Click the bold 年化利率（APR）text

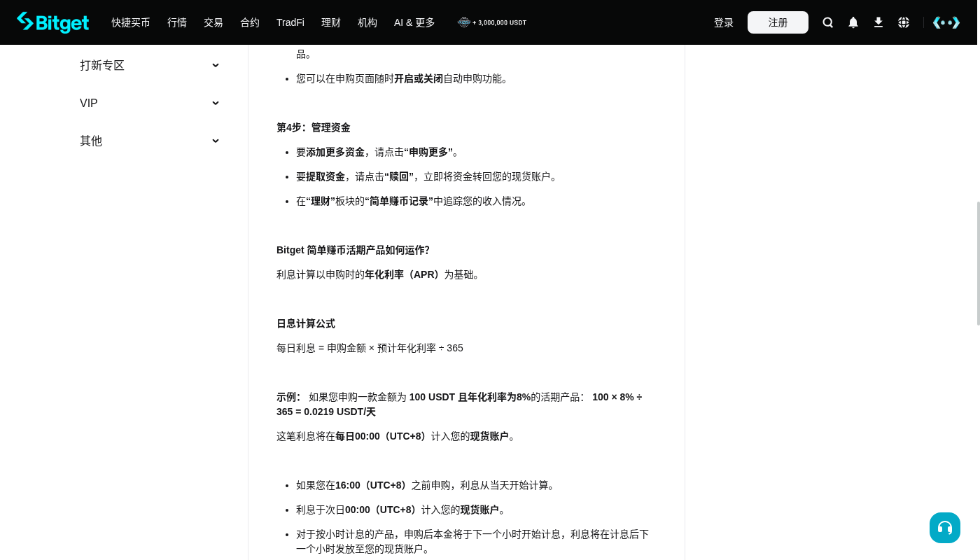click(x=404, y=274)
